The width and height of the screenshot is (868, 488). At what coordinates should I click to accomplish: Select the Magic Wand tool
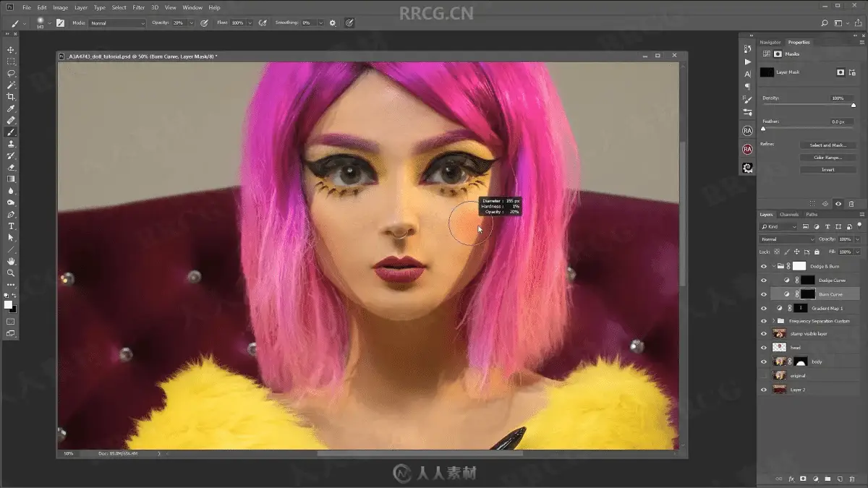(11, 85)
